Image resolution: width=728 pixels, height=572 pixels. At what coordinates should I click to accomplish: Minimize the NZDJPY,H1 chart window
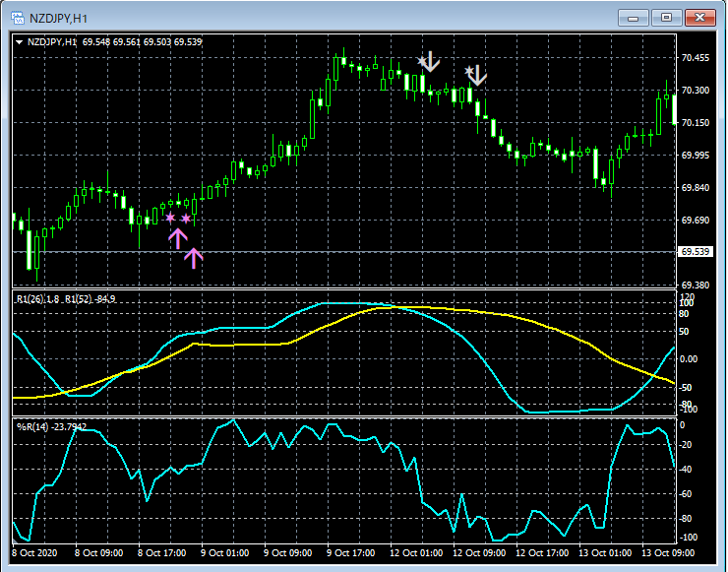(x=633, y=18)
